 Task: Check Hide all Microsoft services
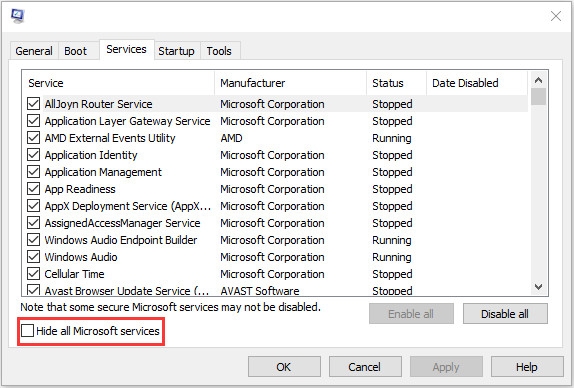coord(27,331)
